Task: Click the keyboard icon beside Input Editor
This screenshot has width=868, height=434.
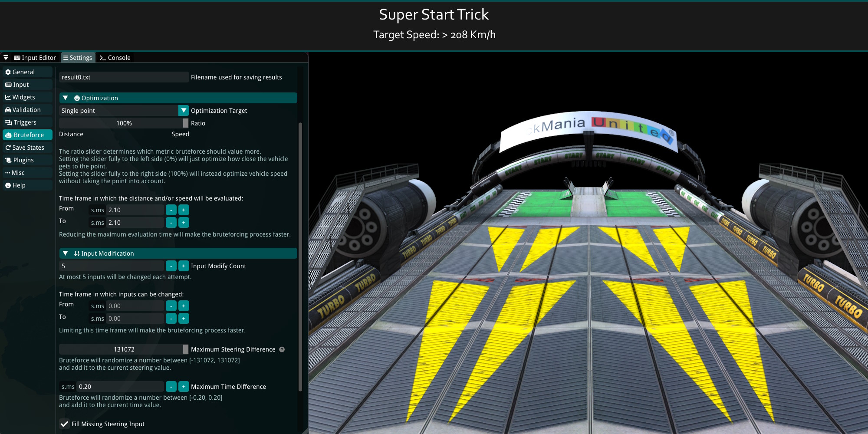Action: (x=17, y=58)
